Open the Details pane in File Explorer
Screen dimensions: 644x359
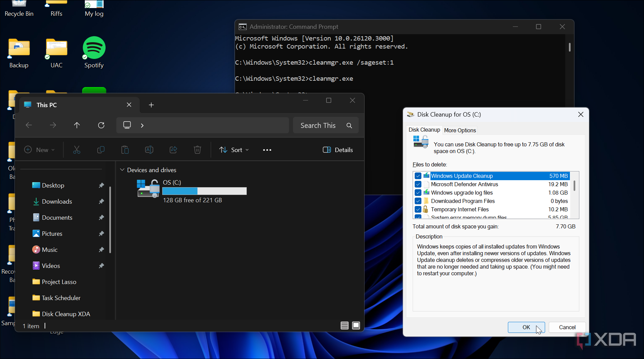point(338,150)
